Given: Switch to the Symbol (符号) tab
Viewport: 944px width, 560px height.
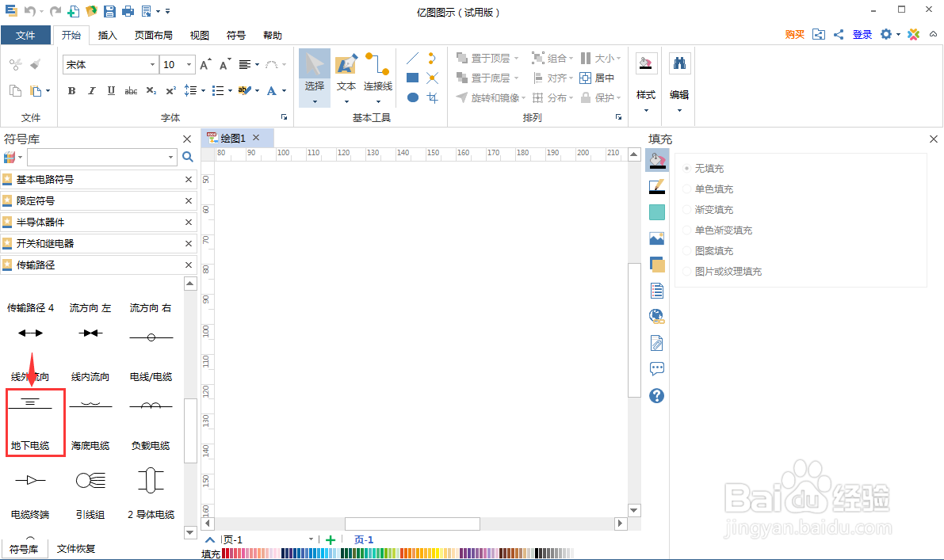Looking at the screenshot, I should click(x=236, y=36).
